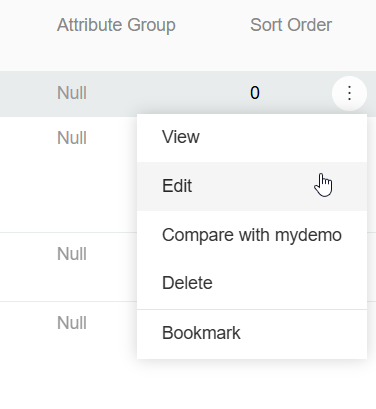
Task: Click Sort Order value 0 in highlighted row
Action: pos(255,93)
